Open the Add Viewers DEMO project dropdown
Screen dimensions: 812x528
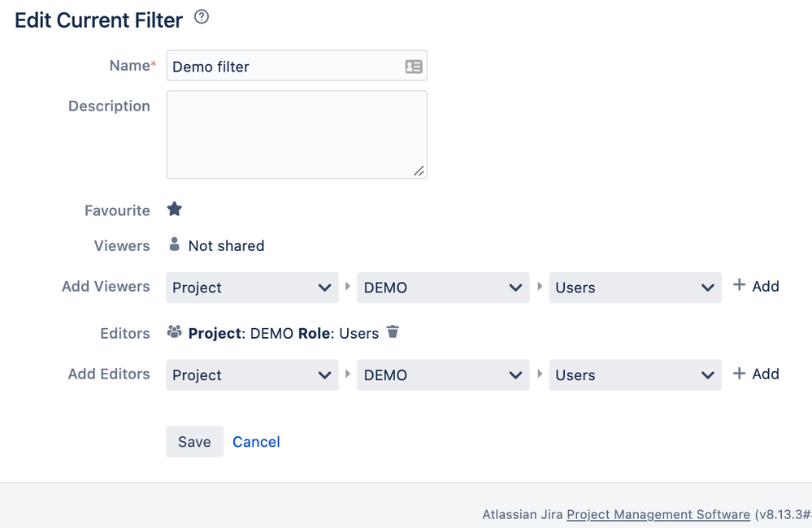click(443, 288)
